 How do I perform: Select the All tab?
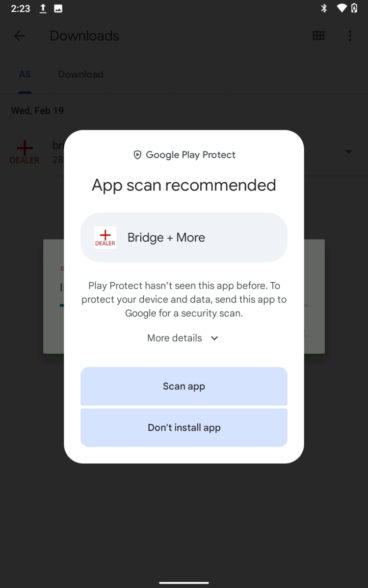25,74
